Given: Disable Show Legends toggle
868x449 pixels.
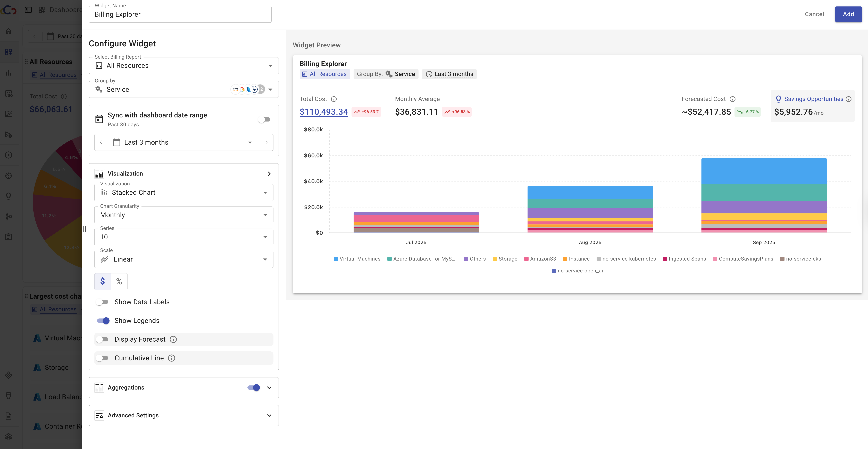Looking at the screenshot, I should 103,321.
